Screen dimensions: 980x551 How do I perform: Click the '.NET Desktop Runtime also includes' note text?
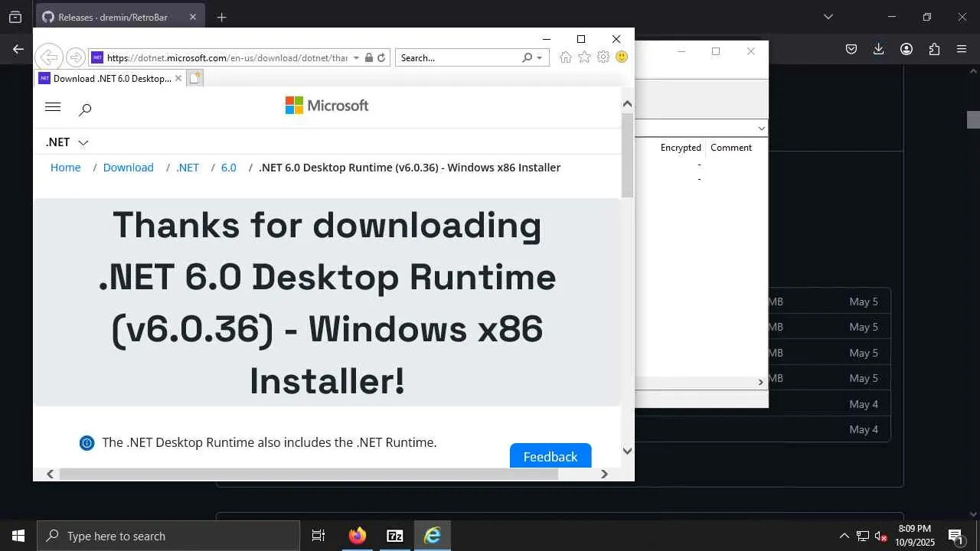tap(269, 442)
